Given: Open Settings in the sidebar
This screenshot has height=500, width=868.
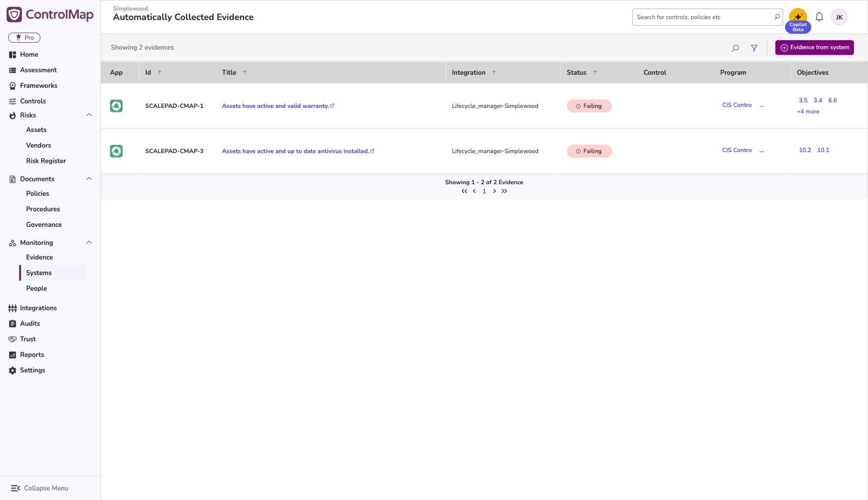Looking at the screenshot, I should 33,370.
